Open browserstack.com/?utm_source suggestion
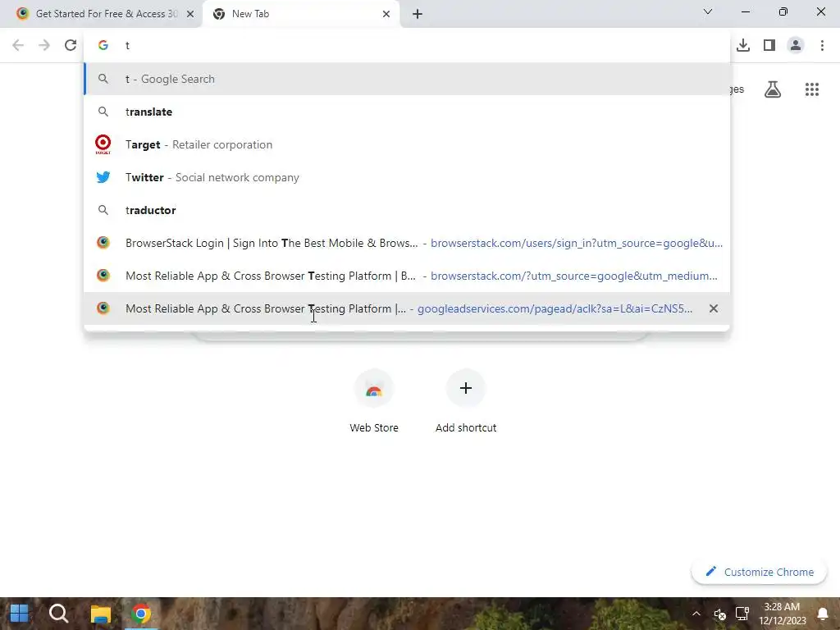This screenshot has height=630, width=840. pyautogui.click(x=407, y=276)
